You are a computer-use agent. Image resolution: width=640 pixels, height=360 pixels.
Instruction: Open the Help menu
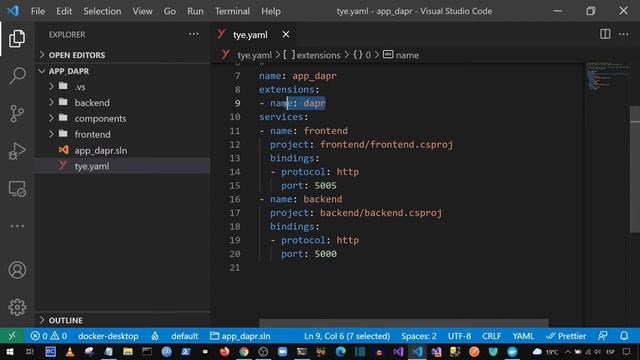tap(271, 11)
